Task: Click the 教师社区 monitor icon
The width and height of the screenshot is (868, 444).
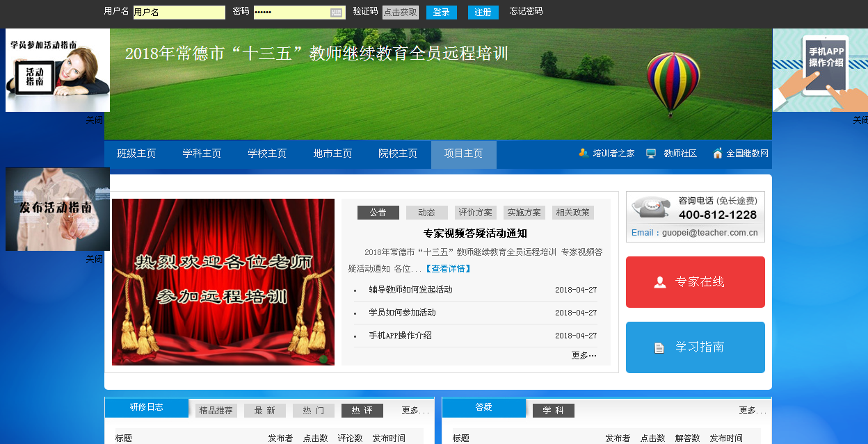Action: point(651,154)
